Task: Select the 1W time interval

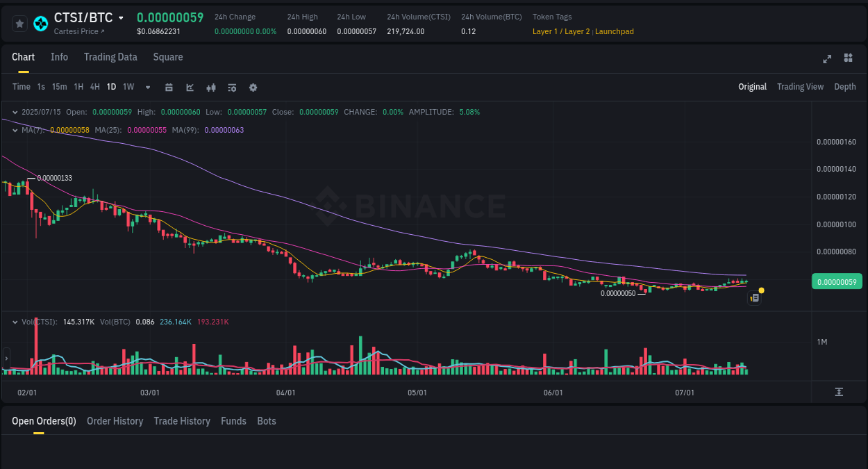Action: pyautogui.click(x=128, y=87)
